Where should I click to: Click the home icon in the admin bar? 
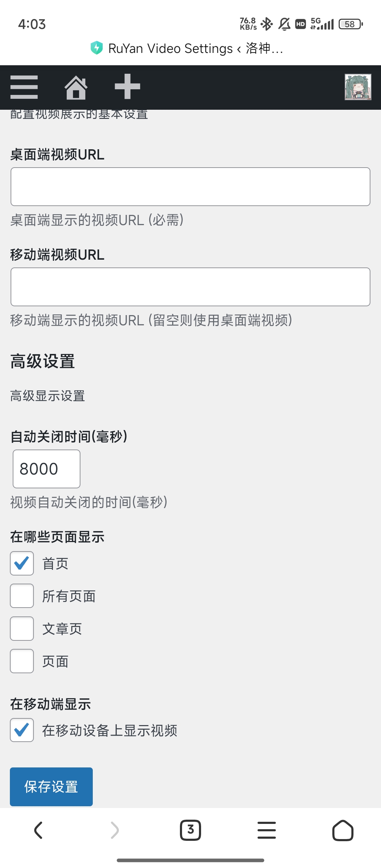tap(77, 87)
